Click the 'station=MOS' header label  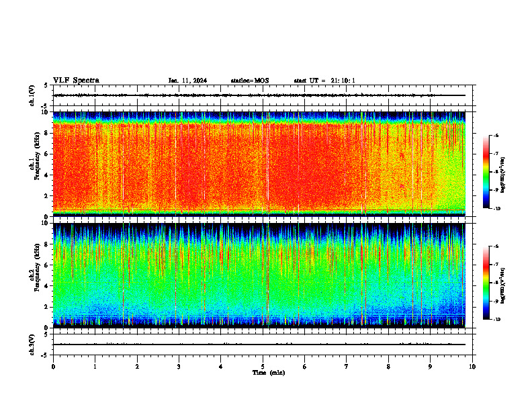coord(250,81)
